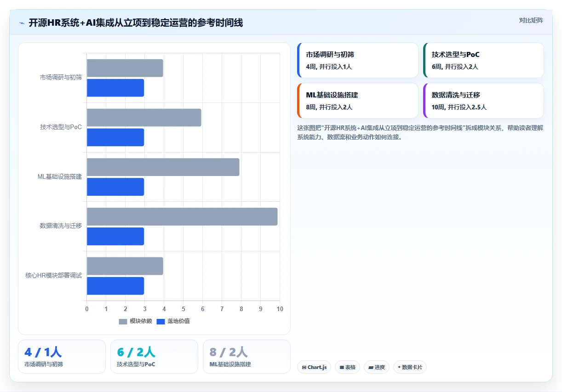Click the lightning icon beside the title
Viewport: 562px width, 392px height.
tap(22, 23)
